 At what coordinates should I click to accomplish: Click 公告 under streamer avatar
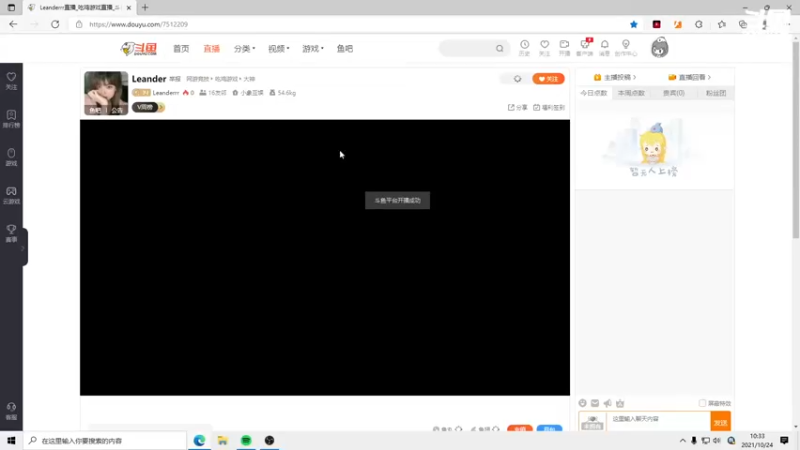pyautogui.click(x=117, y=110)
